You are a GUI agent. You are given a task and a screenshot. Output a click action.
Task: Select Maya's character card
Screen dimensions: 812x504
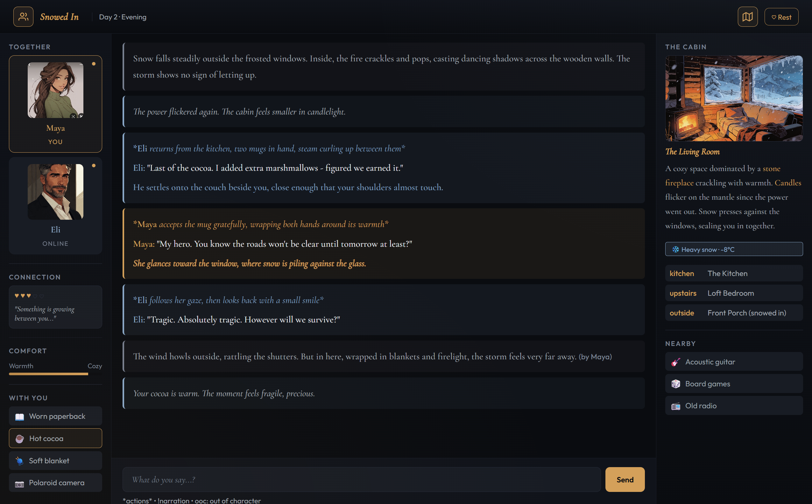point(55,104)
